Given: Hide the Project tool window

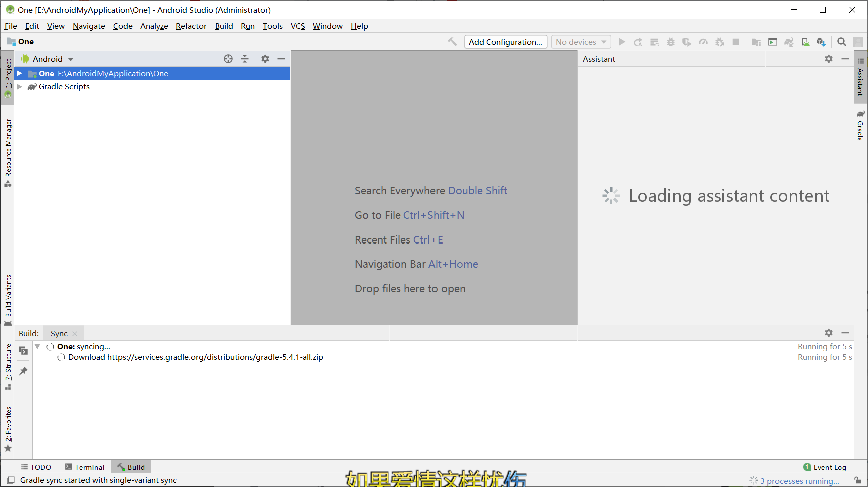Looking at the screenshot, I should tap(282, 59).
